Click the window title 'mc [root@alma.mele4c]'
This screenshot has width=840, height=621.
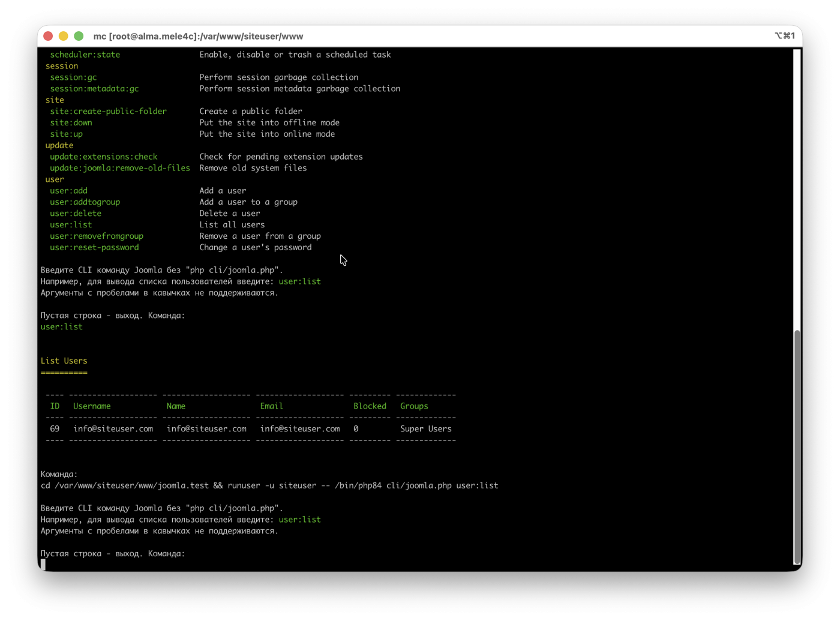[x=198, y=36]
